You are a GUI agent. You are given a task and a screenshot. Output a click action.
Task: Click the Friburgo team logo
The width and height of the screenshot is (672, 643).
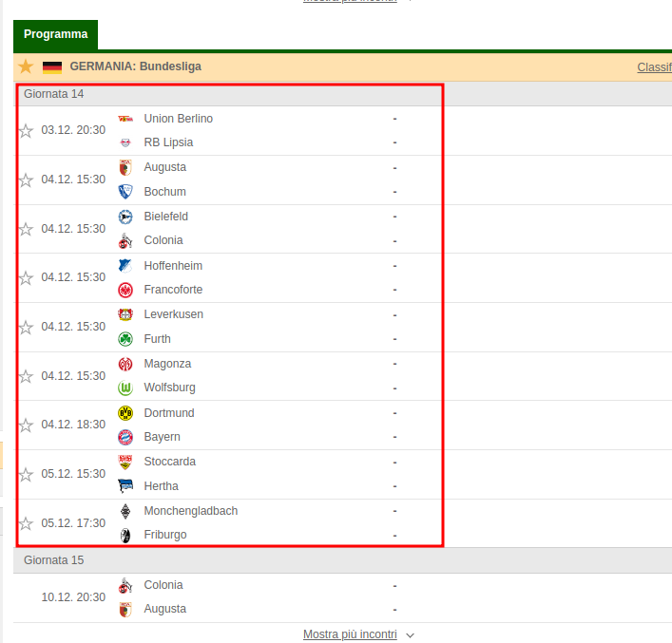[125, 536]
